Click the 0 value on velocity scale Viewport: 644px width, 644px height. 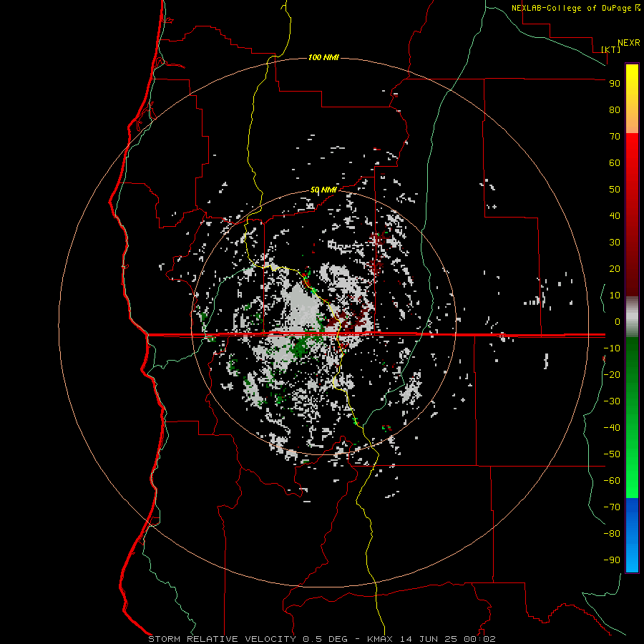point(618,322)
